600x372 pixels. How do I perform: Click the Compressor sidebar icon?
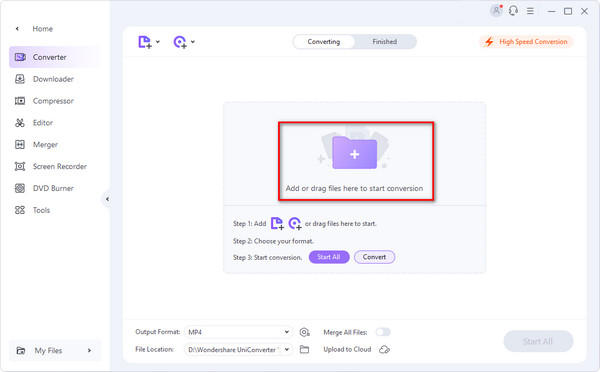pyautogui.click(x=20, y=101)
